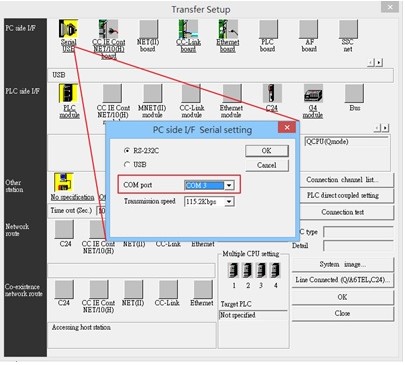The width and height of the screenshot is (405, 365).
Task: Click OK in Transfer Setup window
Action: (x=343, y=297)
